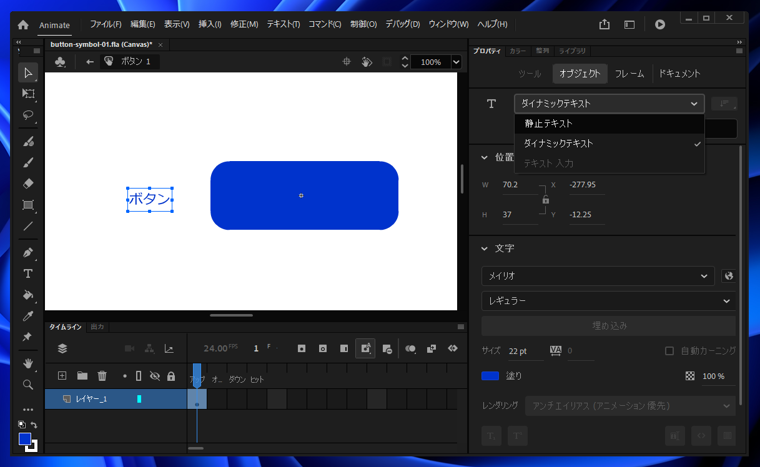Select the Rectangle tool
The height and width of the screenshot is (467, 760).
pos(28,205)
